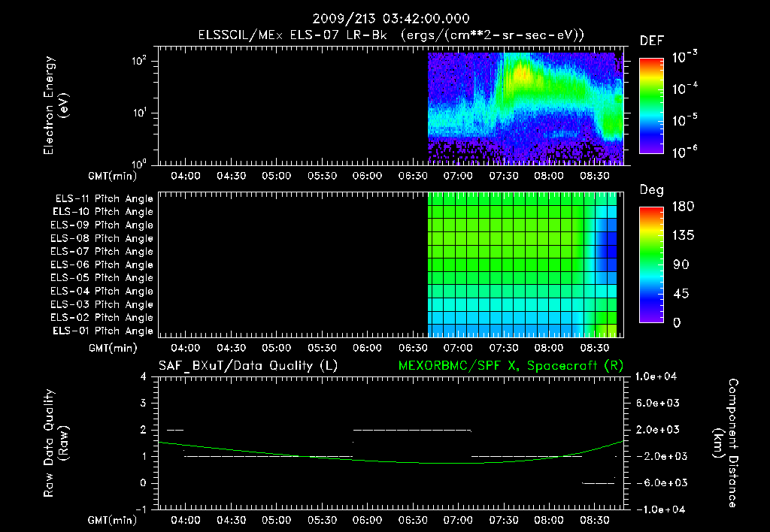770x532 pixels.
Task: Click the GMT(min) label under bottom panel
Action: (x=113, y=520)
